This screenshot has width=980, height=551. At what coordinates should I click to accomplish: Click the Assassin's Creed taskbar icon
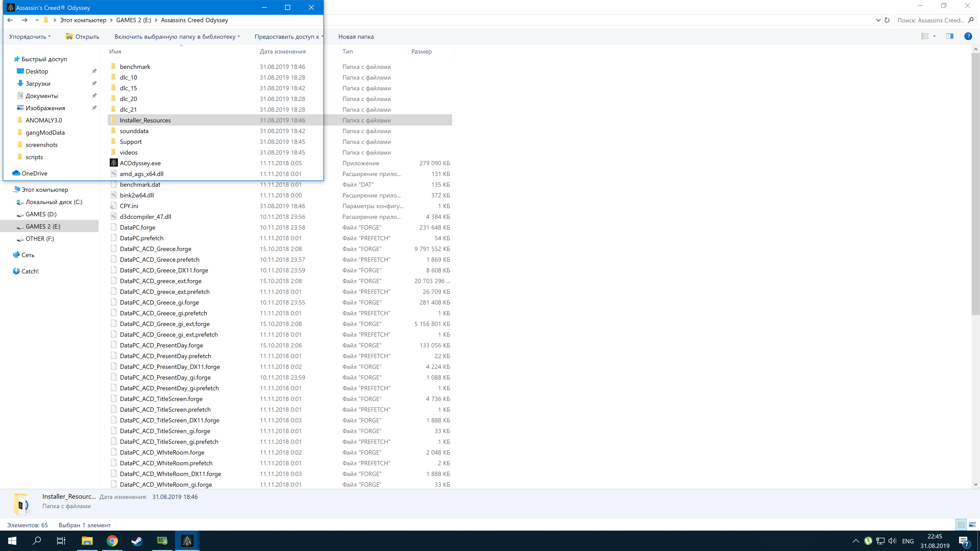pyautogui.click(x=187, y=541)
